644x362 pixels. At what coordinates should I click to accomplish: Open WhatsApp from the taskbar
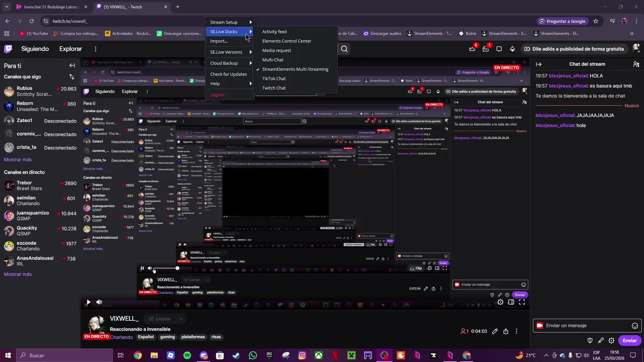click(x=253, y=355)
